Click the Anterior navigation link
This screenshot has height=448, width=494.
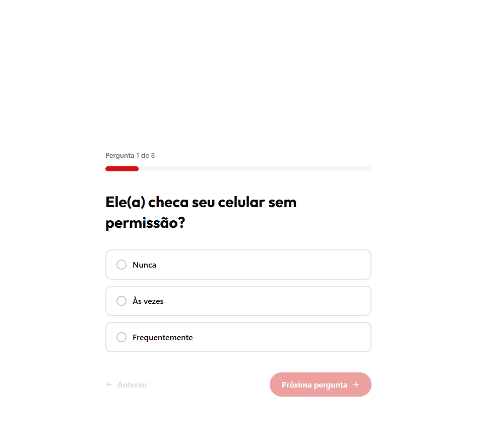tap(127, 385)
